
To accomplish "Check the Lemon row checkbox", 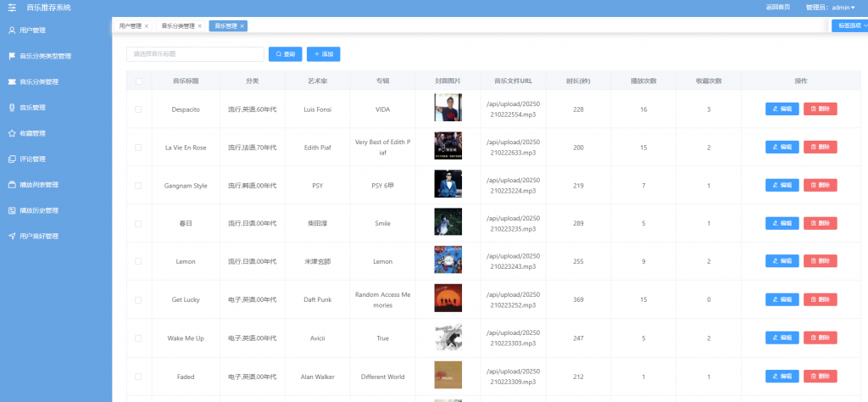I will pyautogui.click(x=138, y=261).
